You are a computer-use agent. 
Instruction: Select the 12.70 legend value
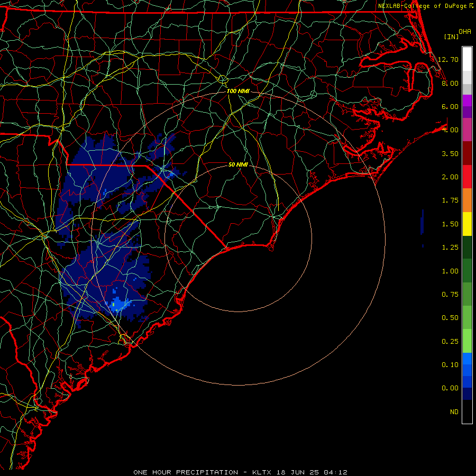448,59
